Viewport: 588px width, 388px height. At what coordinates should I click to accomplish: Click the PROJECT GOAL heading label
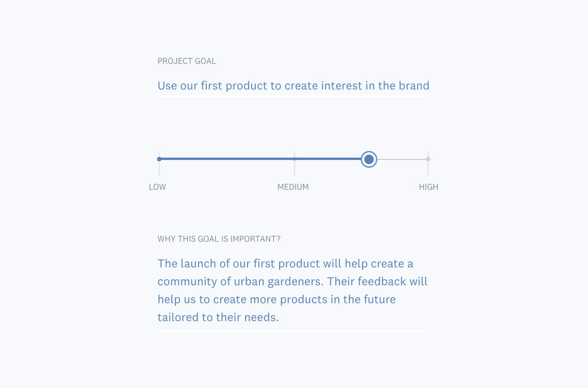pos(187,61)
